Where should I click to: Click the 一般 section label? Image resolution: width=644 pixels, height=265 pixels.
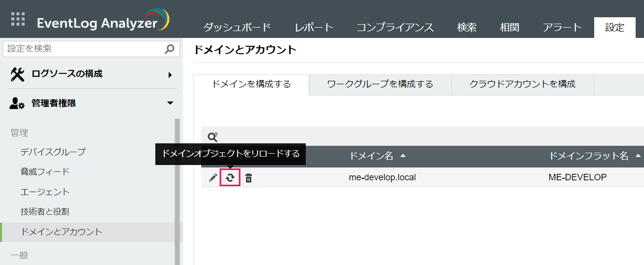coord(19,255)
